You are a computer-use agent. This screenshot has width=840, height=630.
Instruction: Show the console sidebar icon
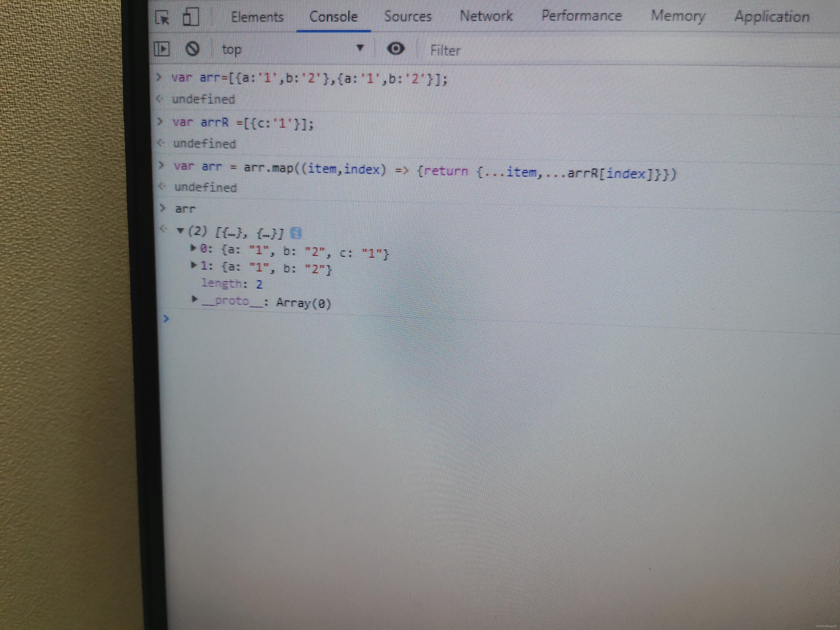point(162,49)
